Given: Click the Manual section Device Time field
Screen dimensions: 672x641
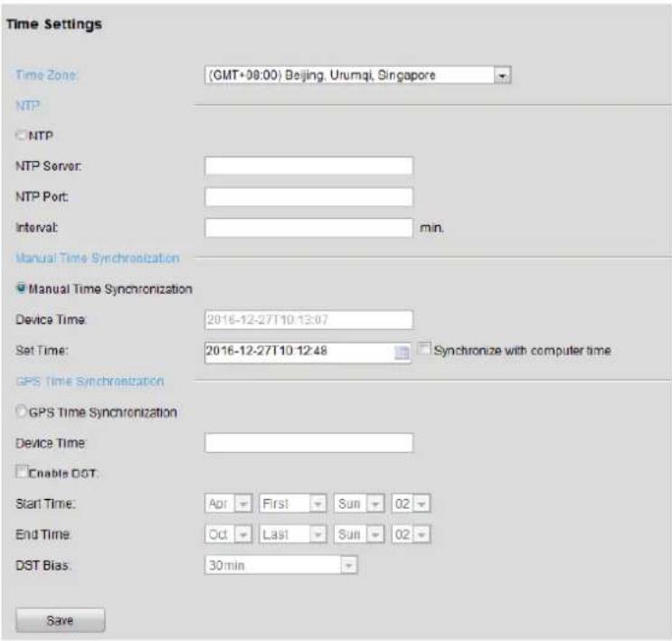Looking at the screenshot, I should [x=308, y=320].
